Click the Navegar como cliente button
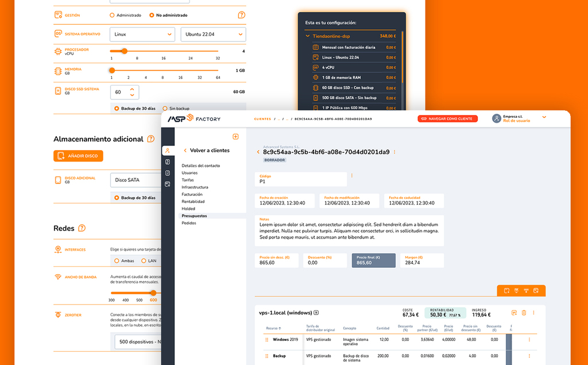 447,118
